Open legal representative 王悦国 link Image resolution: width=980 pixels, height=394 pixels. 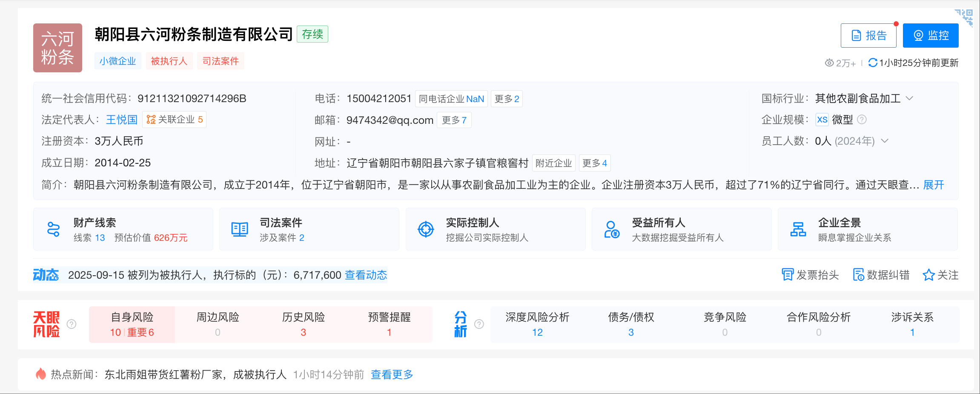tap(122, 120)
